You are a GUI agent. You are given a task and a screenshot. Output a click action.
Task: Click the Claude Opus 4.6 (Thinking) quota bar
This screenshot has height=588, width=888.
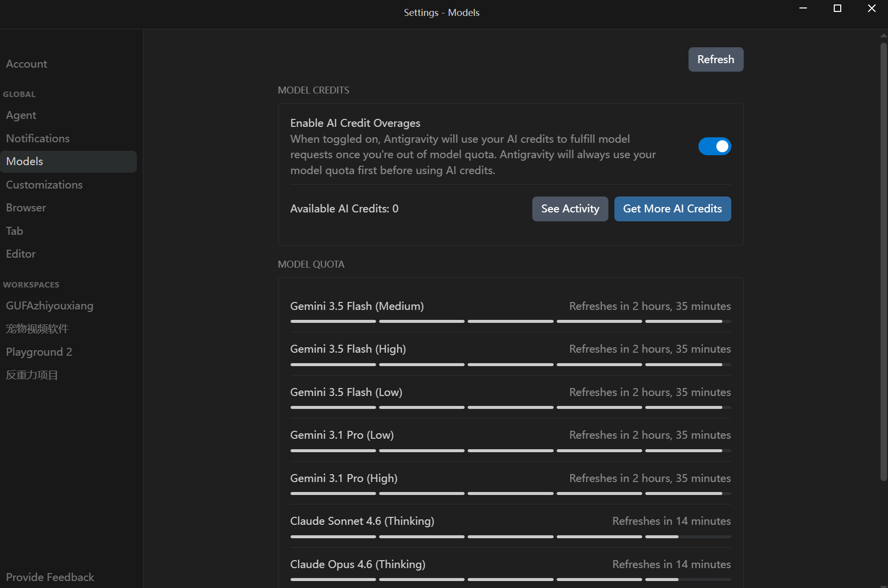pyautogui.click(x=510, y=580)
